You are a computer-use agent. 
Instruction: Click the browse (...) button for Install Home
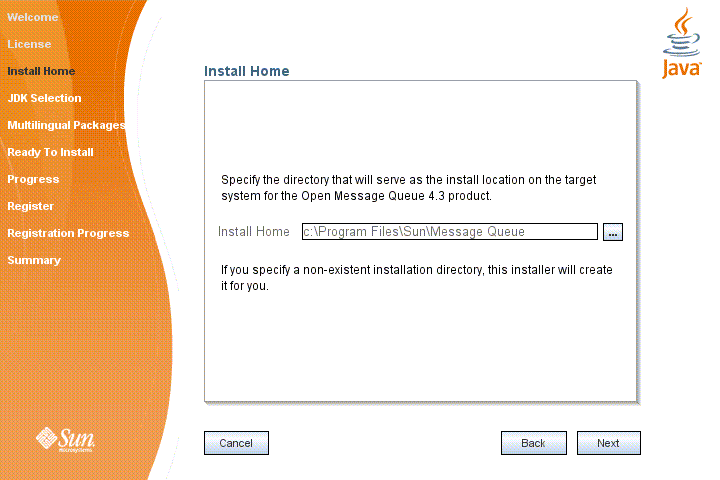tap(613, 232)
